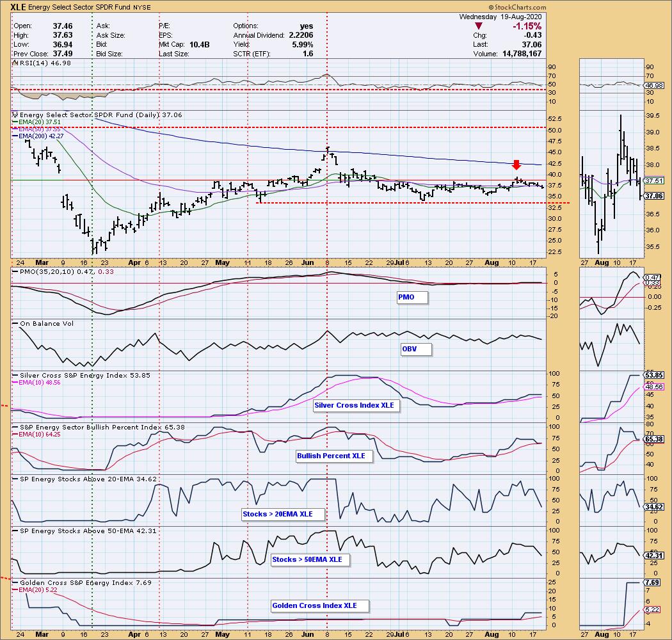672x640 pixels.
Task: Click the 'Stocks > 20EMA XLE' annotation box
Action: coord(283,514)
